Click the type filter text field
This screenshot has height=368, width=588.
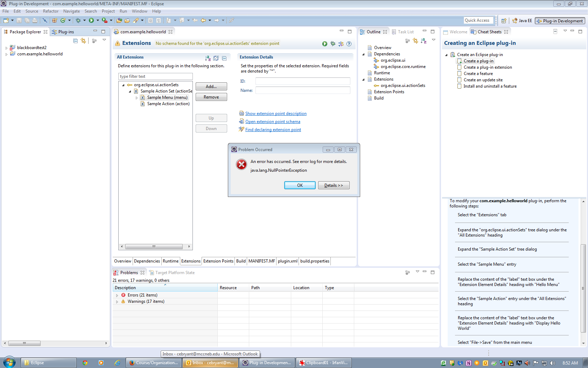[x=156, y=76]
